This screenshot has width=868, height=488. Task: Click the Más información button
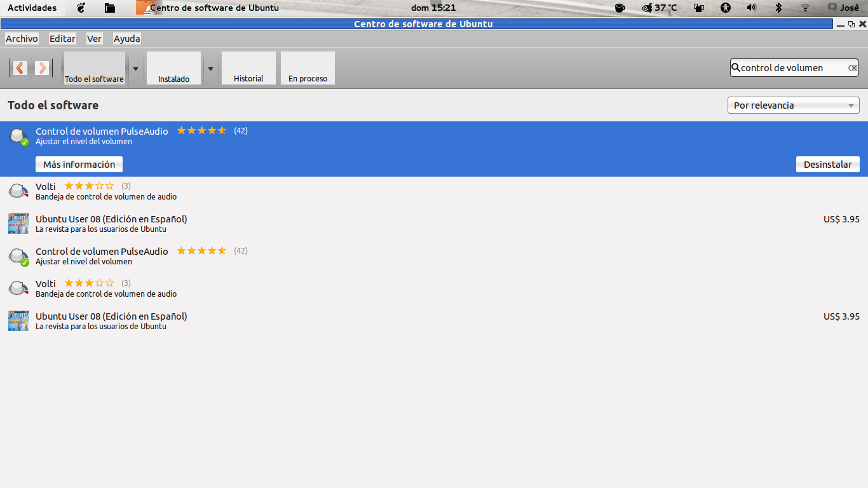(x=79, y=165)
